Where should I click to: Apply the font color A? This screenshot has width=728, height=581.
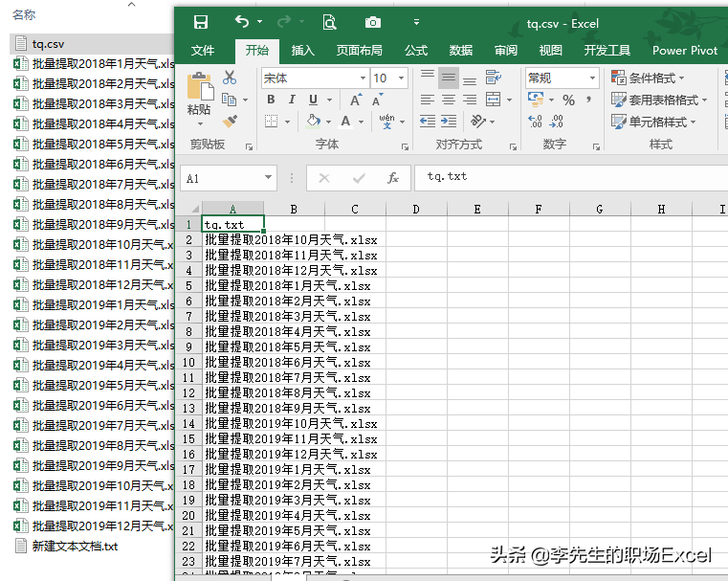345,122
